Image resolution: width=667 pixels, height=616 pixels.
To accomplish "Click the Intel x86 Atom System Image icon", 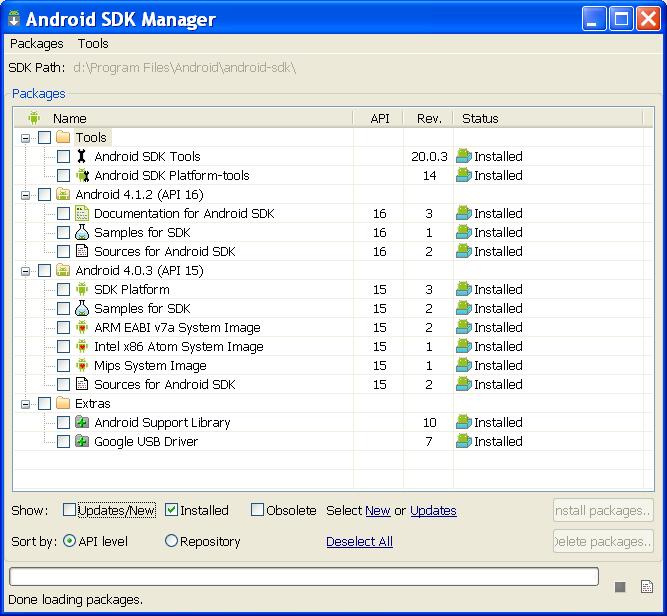I will [82, 346].
